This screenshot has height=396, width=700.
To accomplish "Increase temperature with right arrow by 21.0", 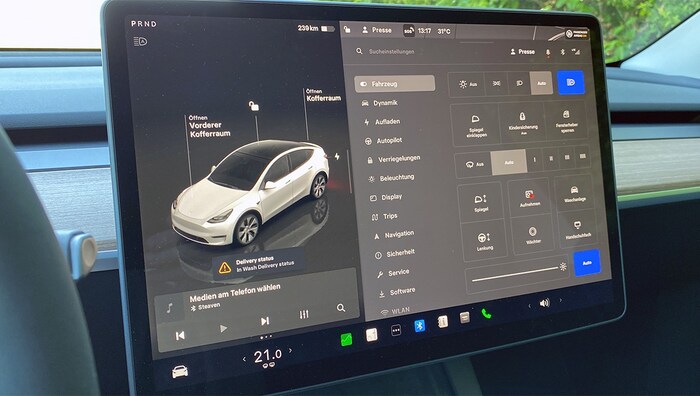I will (291, 350).
